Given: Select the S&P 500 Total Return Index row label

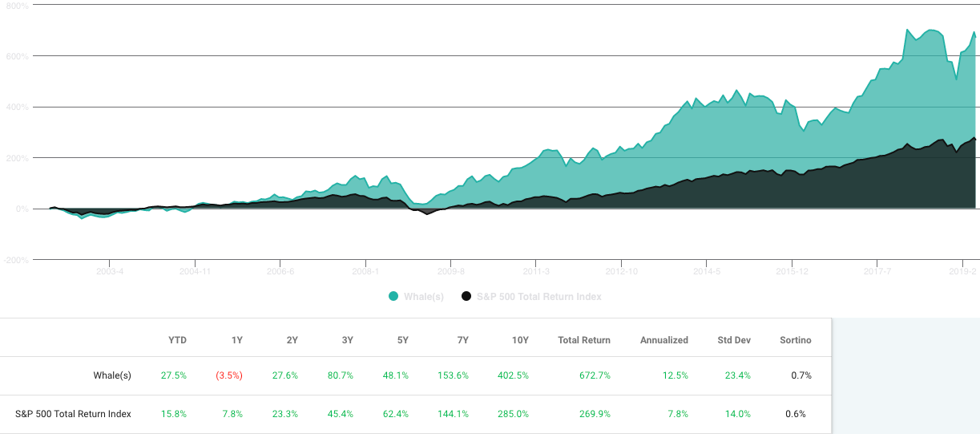Looking at the screenshot, I should coord(73,414).
